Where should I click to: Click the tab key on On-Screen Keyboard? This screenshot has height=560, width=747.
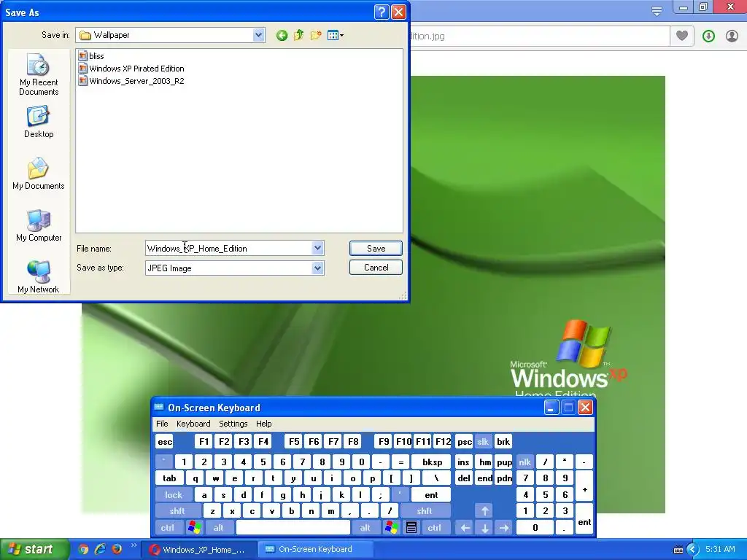[x=169, y=478]
